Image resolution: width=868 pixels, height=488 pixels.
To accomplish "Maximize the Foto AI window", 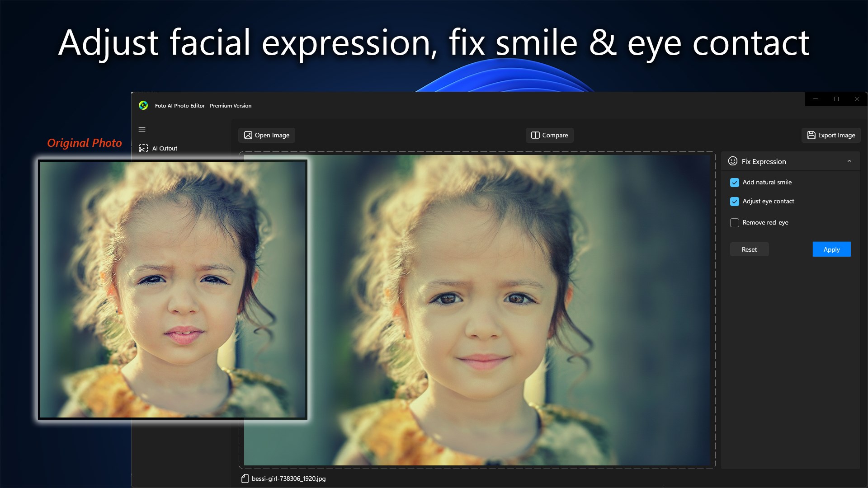I will 836,99.
